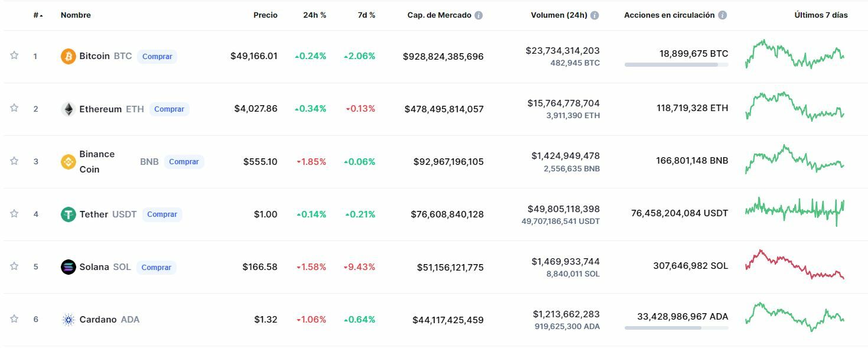Click the Tether logo icon
The height and width of the screenshot is (348, 868).
point(68,214)
